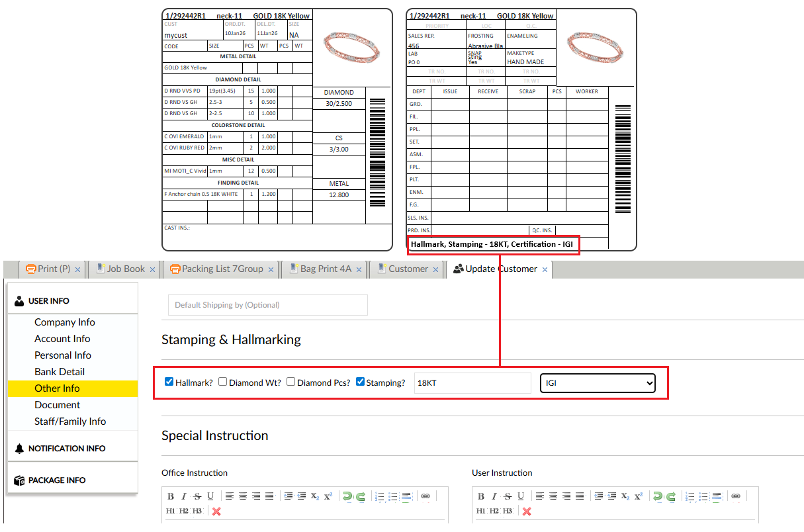This screenshot has height=532, width=804.
Task: Go to Bank Detail section
Action: click(x=60, y=372)
